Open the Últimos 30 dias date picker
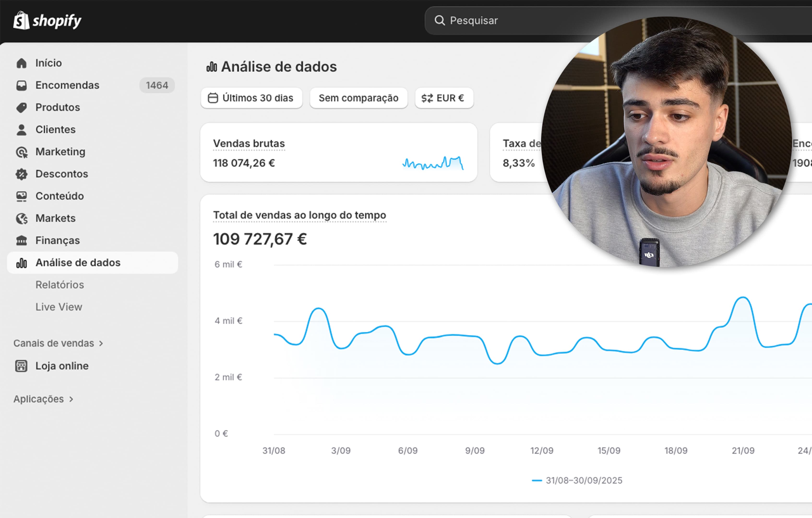The height and width of the screenshot is (518, 812). 251,98
